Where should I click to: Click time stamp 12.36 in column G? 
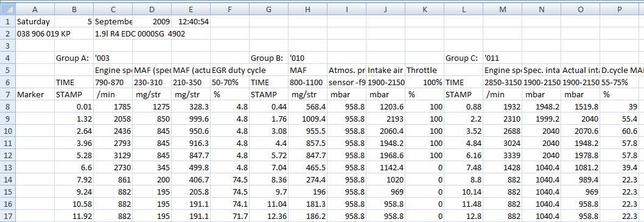coord(268,217)
